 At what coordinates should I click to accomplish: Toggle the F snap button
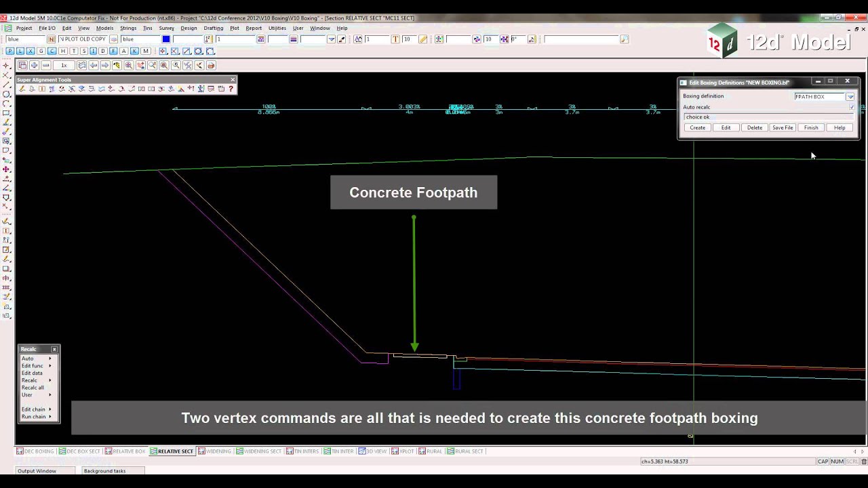114,51
